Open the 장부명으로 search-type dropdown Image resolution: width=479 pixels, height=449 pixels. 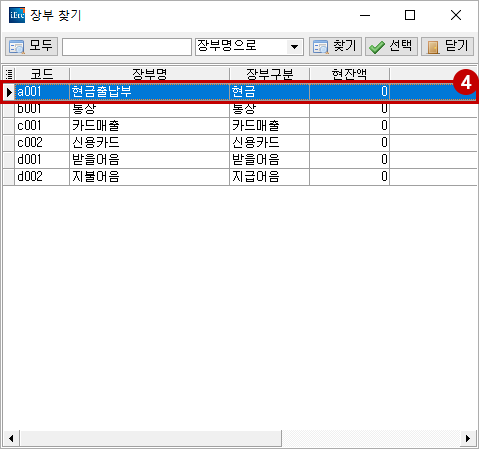[294, 47]
